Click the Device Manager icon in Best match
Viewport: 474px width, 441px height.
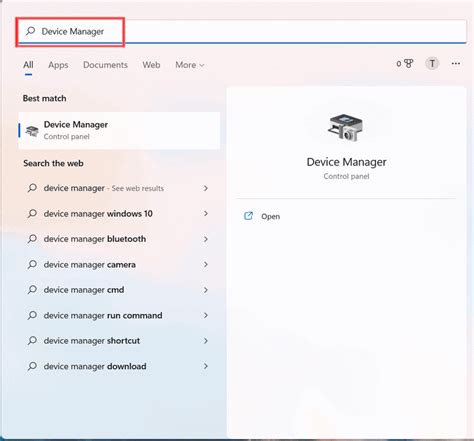pos(32,130)
